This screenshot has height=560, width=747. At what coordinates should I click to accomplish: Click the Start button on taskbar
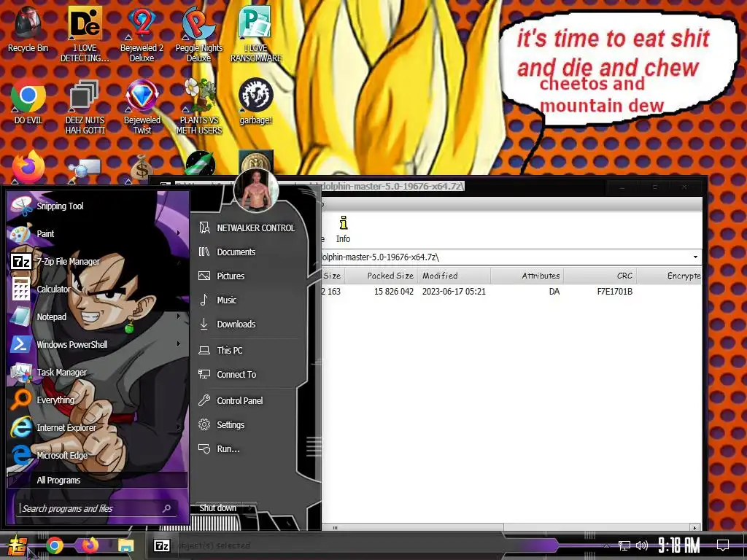tap(18, 545)
